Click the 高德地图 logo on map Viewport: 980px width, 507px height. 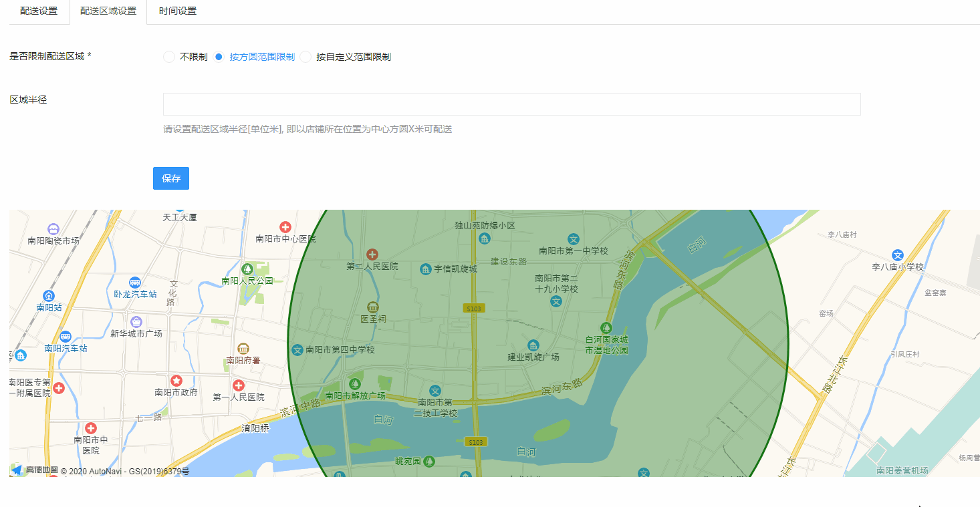click(35, 470)
